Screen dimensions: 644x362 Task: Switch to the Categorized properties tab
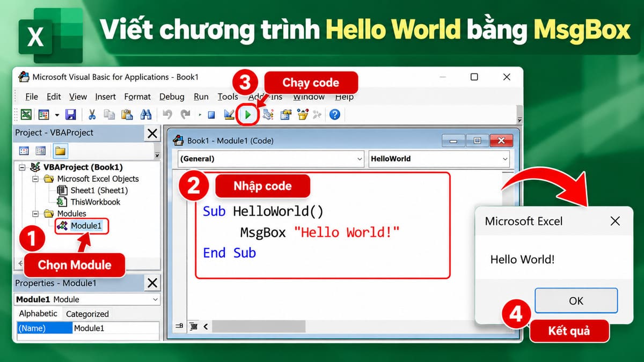click(87, 314)
